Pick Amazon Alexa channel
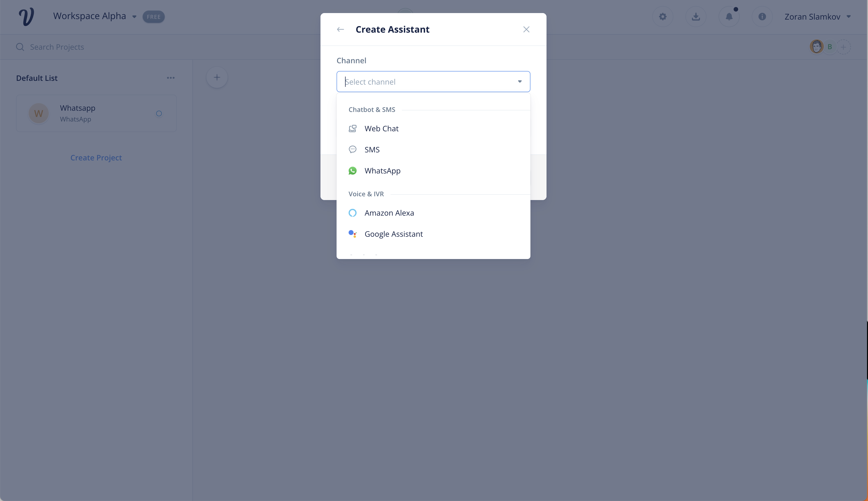 pyautogui.click(x=389, y=213)
